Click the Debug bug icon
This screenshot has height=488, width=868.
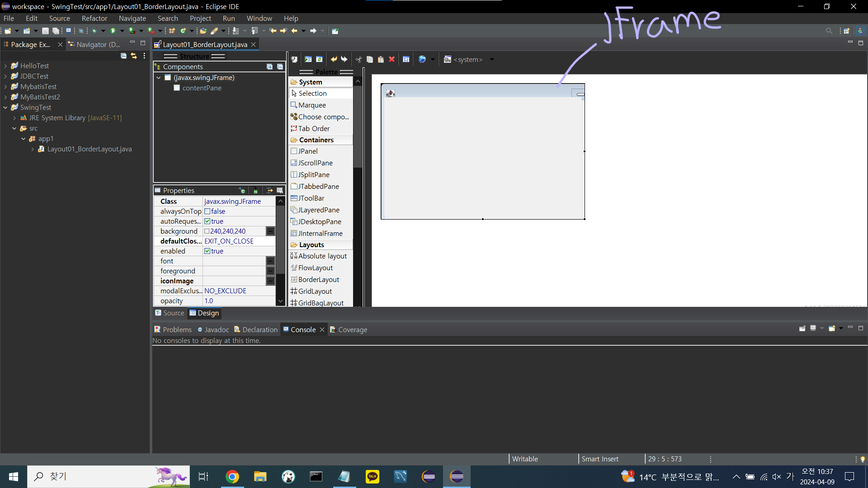pos(94,31)
